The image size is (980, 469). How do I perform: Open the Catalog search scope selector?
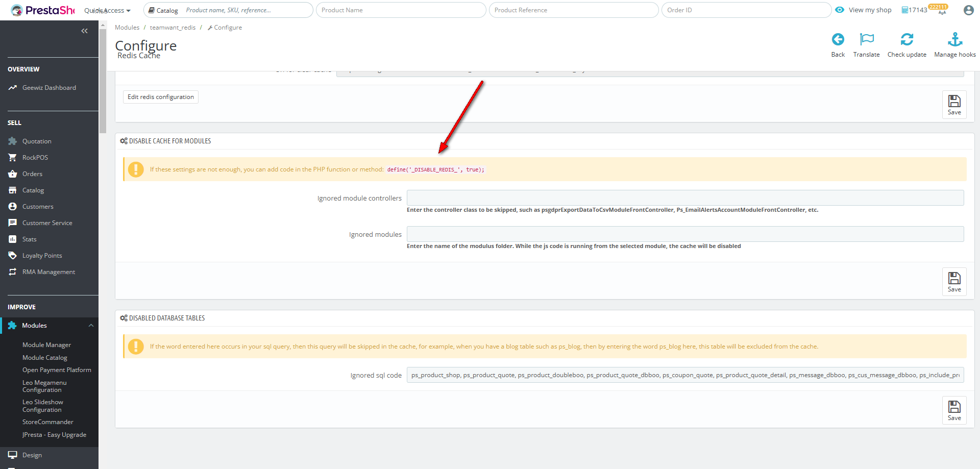coord(163,10)
